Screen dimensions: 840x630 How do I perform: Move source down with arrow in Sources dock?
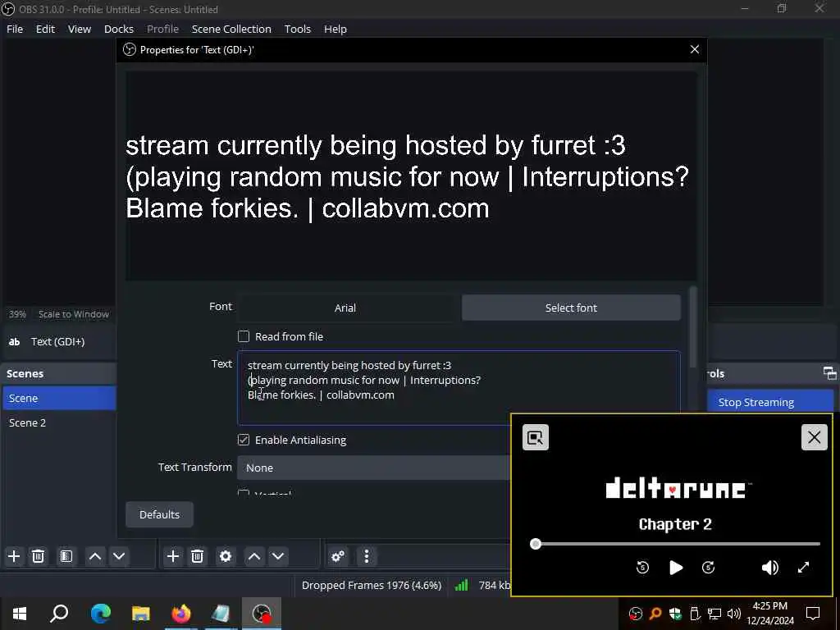point(278,556)
